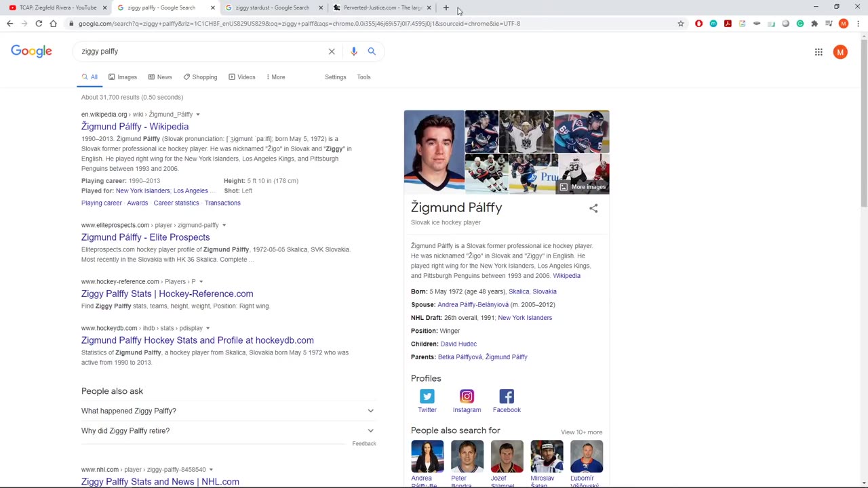
Task: Click the Google logo
Action: coord(31,52)
